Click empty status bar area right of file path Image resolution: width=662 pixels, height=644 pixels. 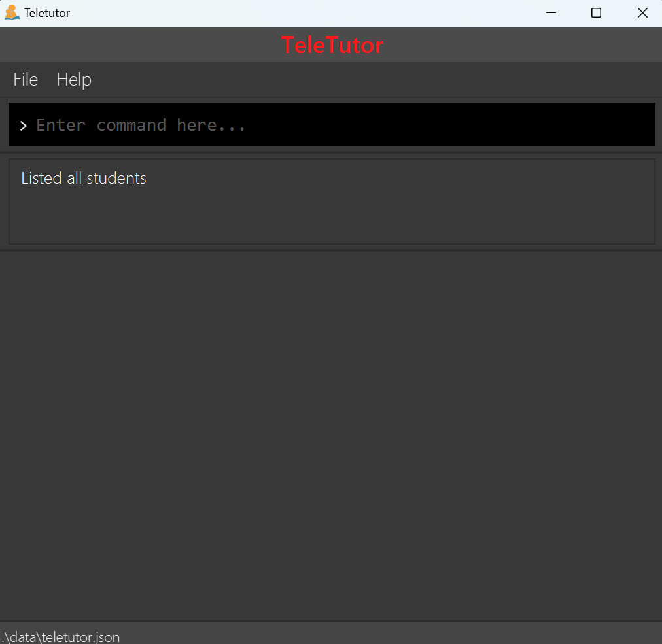pos(392,635)
